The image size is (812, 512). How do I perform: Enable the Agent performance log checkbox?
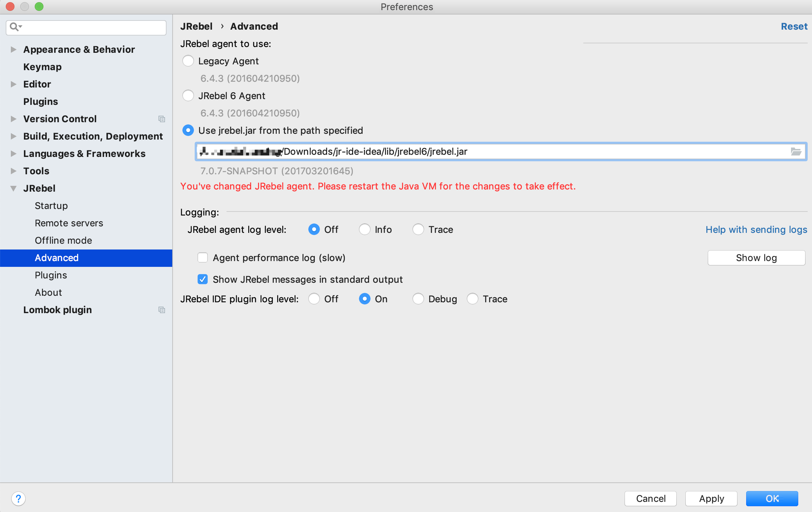coord(203,257)
